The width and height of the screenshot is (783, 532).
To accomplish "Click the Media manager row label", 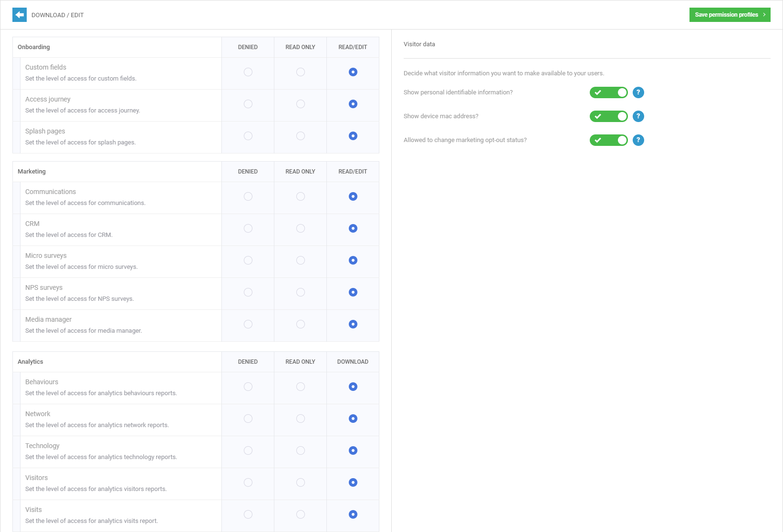I will pos(49,319).
